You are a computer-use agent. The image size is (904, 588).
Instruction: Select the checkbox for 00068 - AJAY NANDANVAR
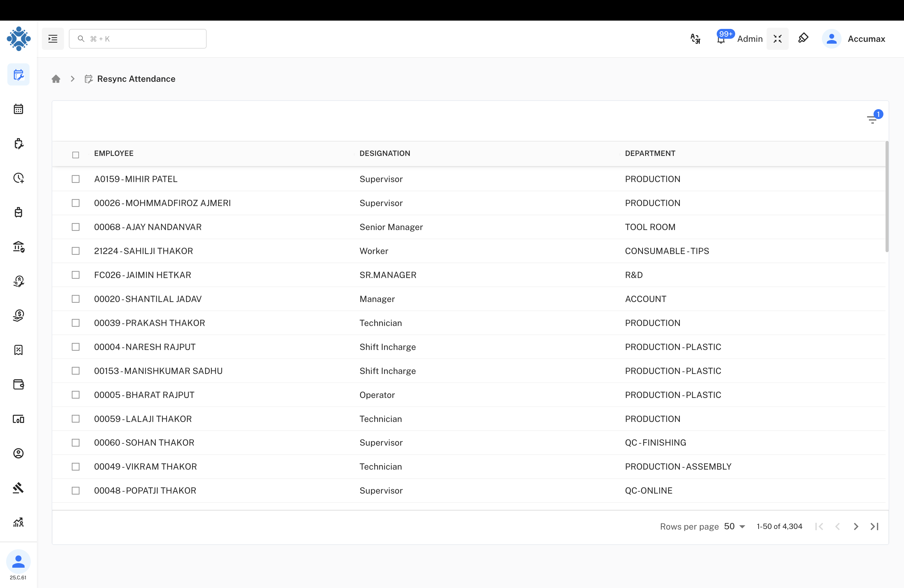tap(76, 227)
